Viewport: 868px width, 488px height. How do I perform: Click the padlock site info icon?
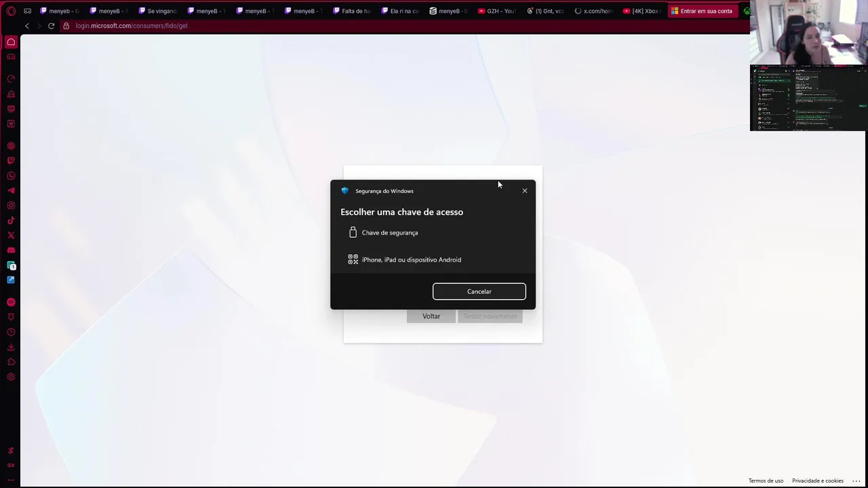pos(66,26)
